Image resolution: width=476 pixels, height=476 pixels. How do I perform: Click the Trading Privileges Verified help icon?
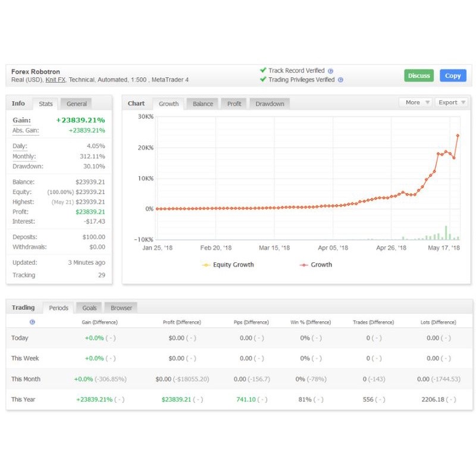pyautogui.click(x=341, y=80)
